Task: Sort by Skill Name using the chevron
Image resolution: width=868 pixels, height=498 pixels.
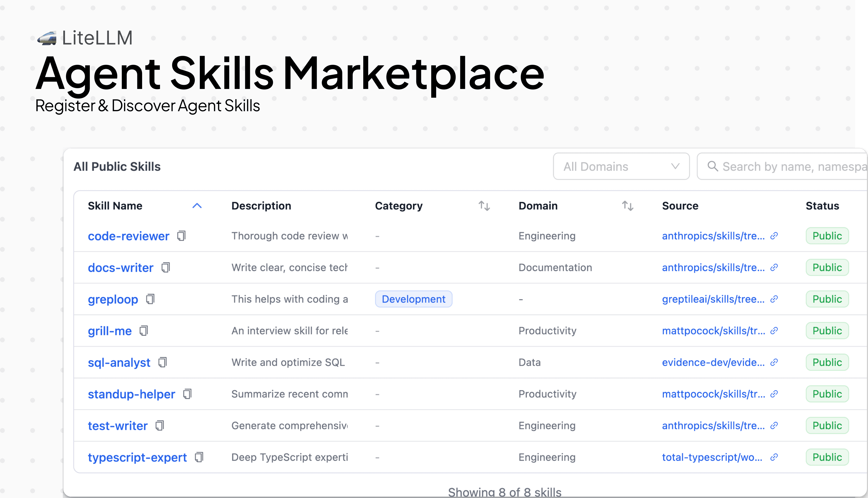Action: point(197,206)
